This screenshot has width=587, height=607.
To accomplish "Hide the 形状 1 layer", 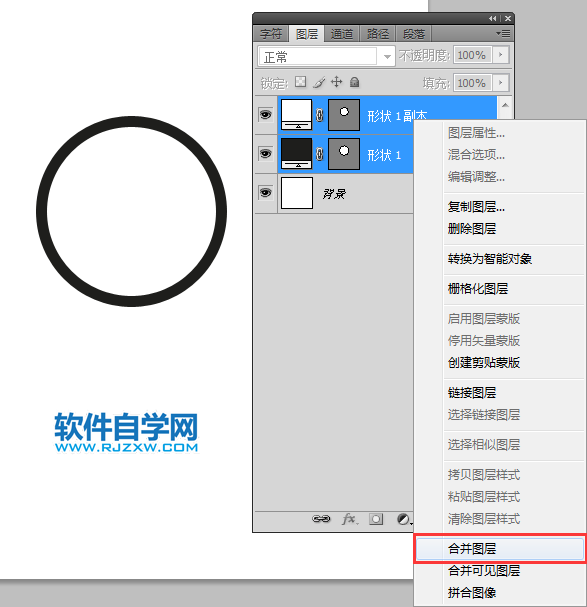I will [x=266, y=154].
